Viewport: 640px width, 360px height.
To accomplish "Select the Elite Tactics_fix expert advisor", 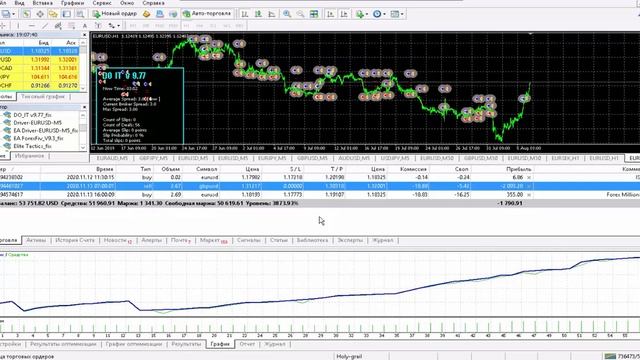I will coord(32,146).
